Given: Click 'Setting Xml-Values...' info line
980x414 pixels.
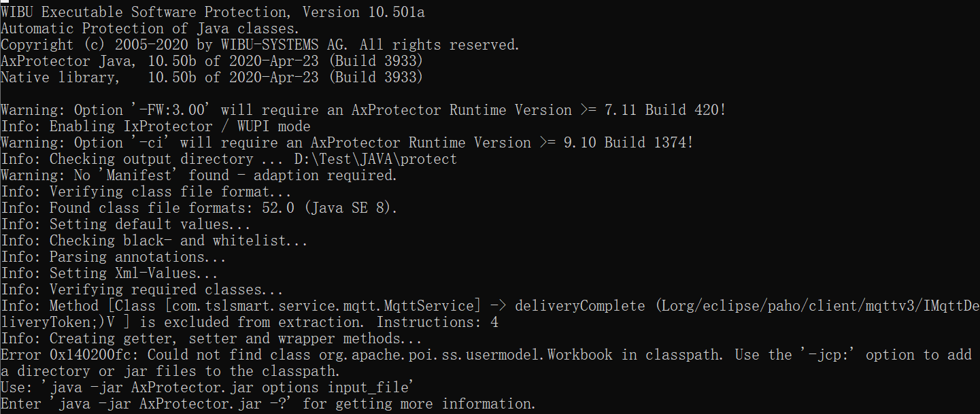Looking at the screenshot, I should (109, 273).
